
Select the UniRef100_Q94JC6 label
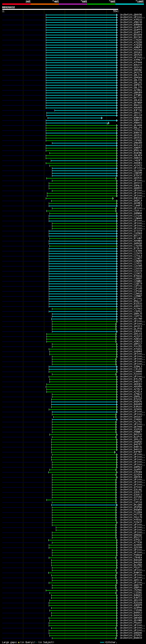coord(131,334)
